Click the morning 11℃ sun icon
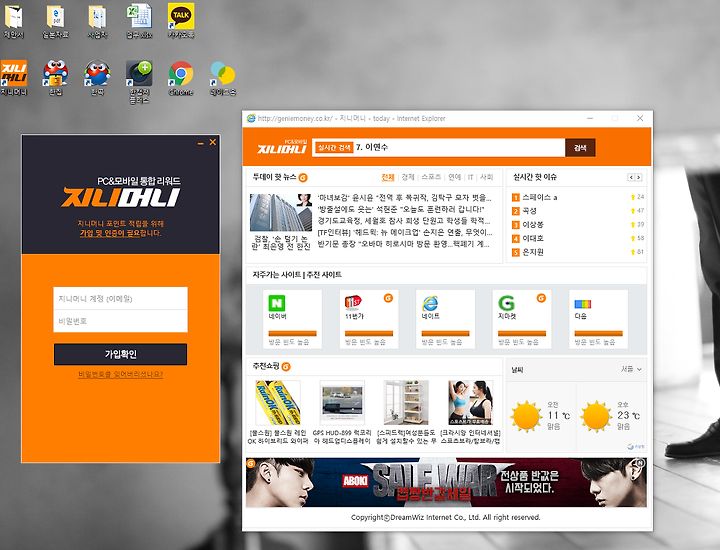 pyautogui.click(x=526, y=416)
